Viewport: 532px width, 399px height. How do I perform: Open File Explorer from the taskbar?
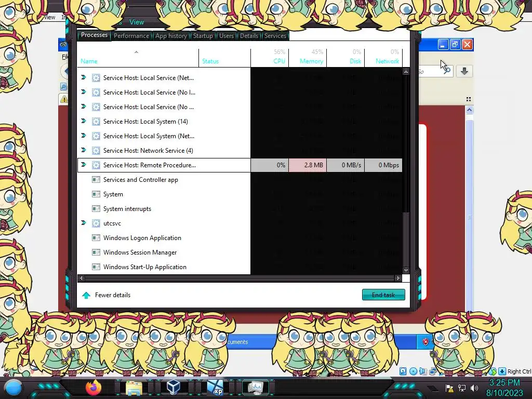[x=134, y=388]
